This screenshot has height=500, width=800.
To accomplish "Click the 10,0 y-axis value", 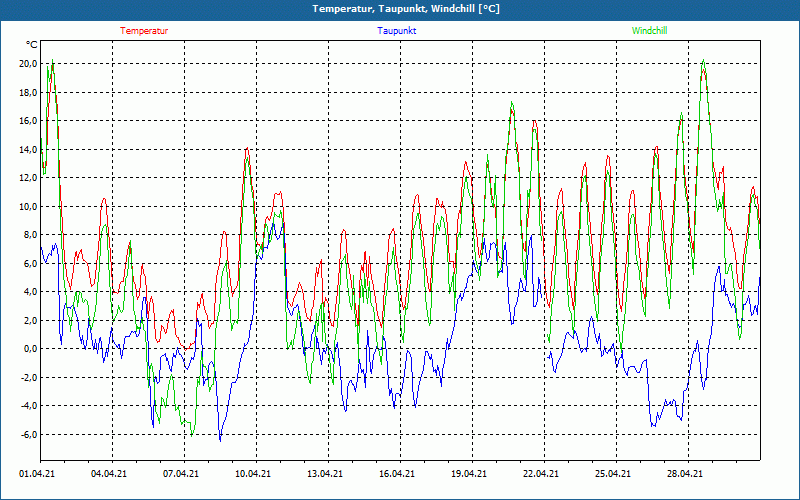I will (x=28, y=206).
